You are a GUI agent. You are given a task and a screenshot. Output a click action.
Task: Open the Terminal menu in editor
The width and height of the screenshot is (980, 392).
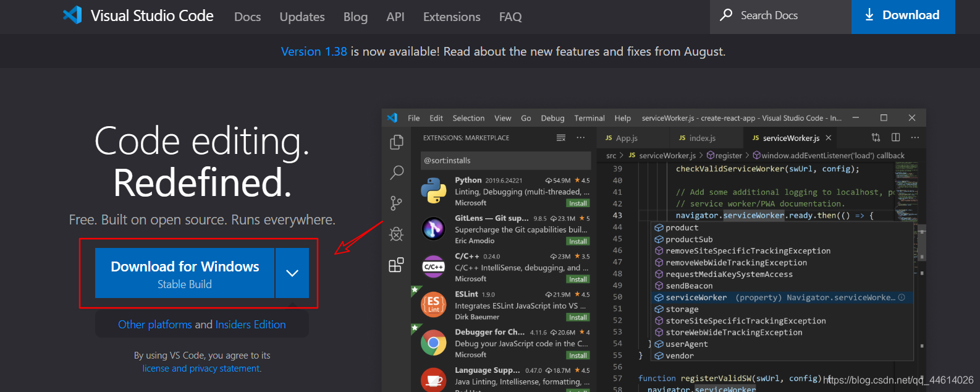click(x=589, y=118)
